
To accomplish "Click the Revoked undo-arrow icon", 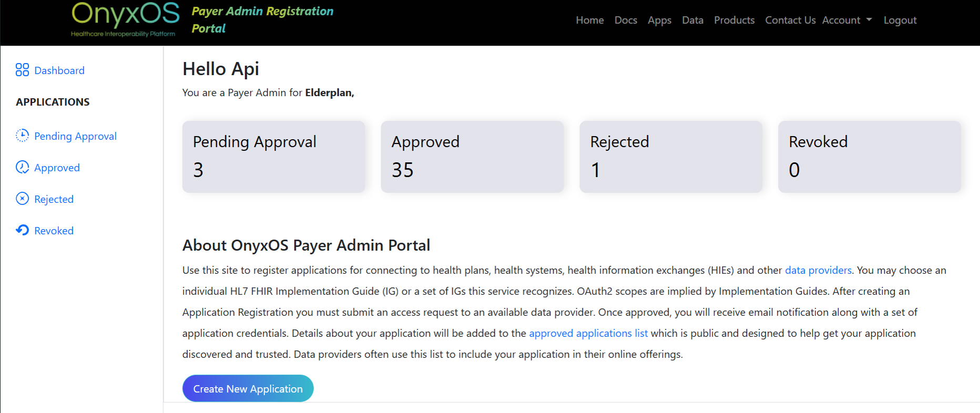I will pos(22,230).
